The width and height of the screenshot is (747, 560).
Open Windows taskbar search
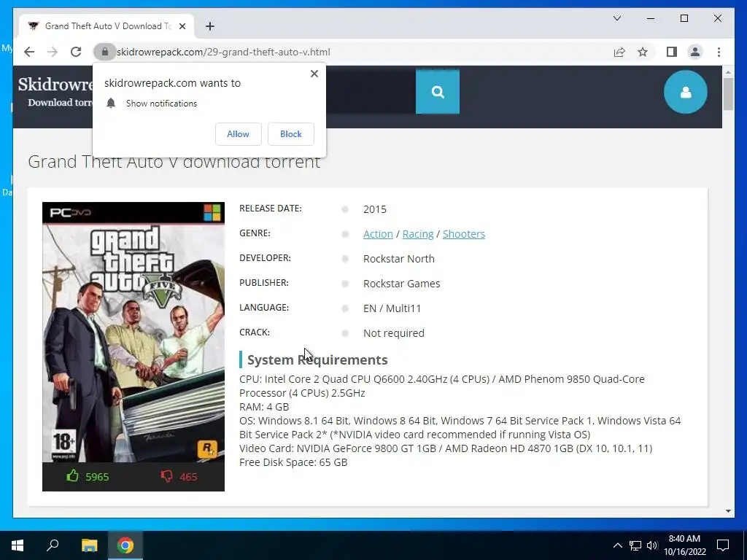53,545
